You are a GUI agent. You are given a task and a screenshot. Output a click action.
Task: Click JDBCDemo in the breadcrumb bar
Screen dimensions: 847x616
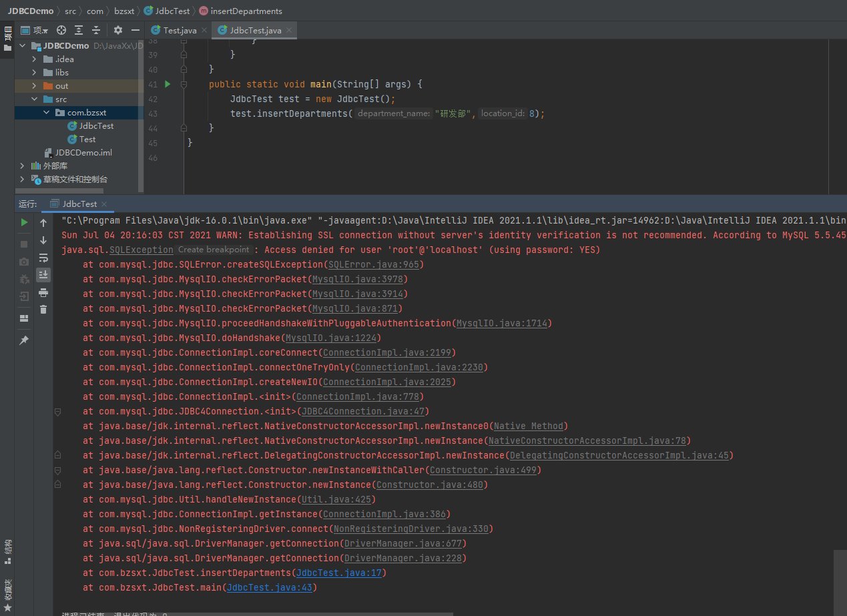(x=31, y=11)
